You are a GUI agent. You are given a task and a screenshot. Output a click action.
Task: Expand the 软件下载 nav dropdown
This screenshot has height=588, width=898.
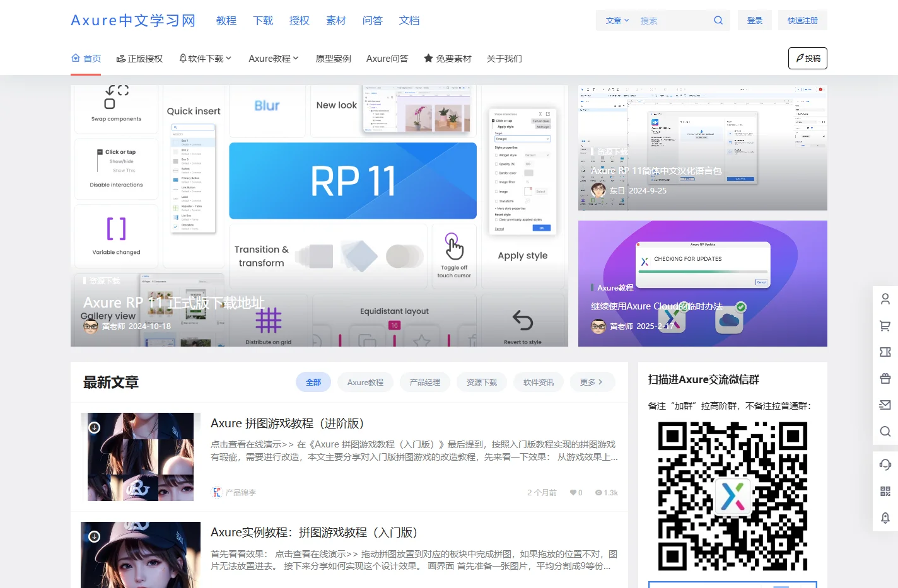click(x=206, y=58)
